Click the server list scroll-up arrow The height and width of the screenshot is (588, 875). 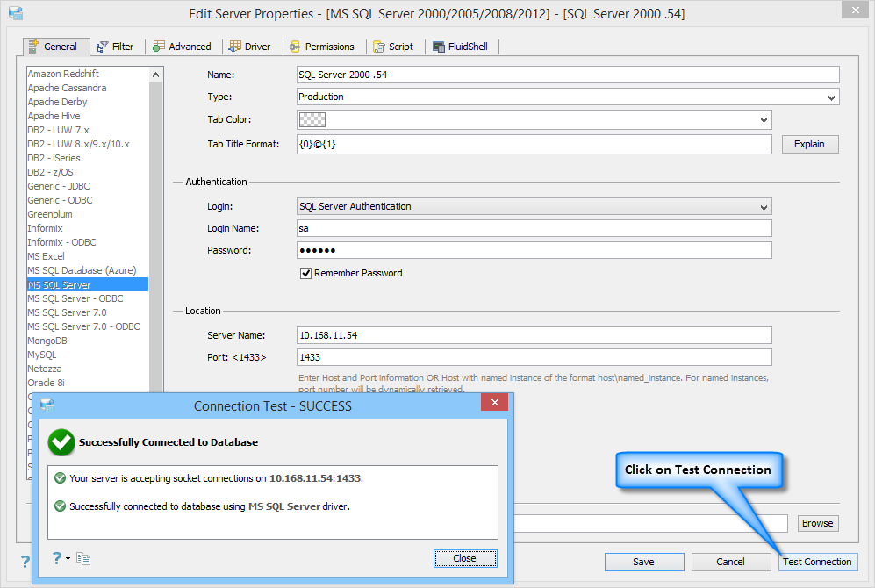[155, 75]
